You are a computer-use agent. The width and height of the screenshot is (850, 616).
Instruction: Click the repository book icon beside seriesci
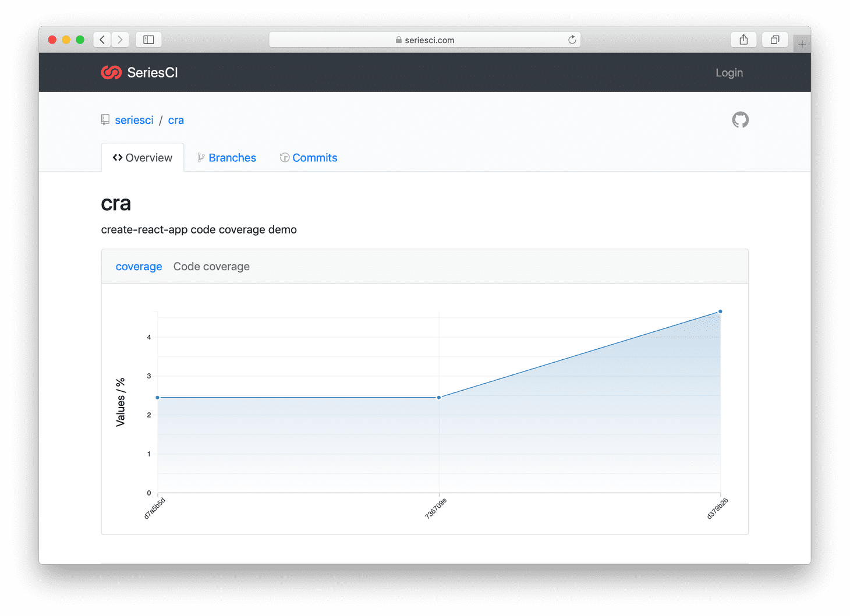coord(105,119)
